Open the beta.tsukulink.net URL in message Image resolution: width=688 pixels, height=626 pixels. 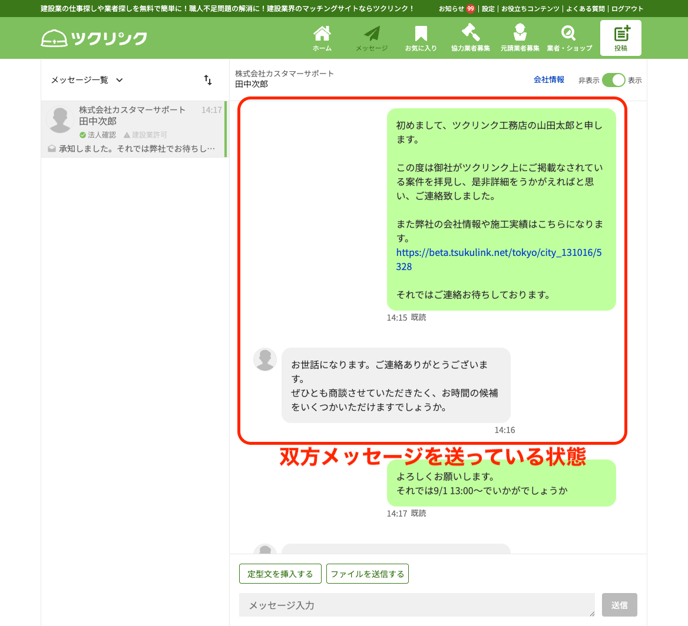[499, 259]
